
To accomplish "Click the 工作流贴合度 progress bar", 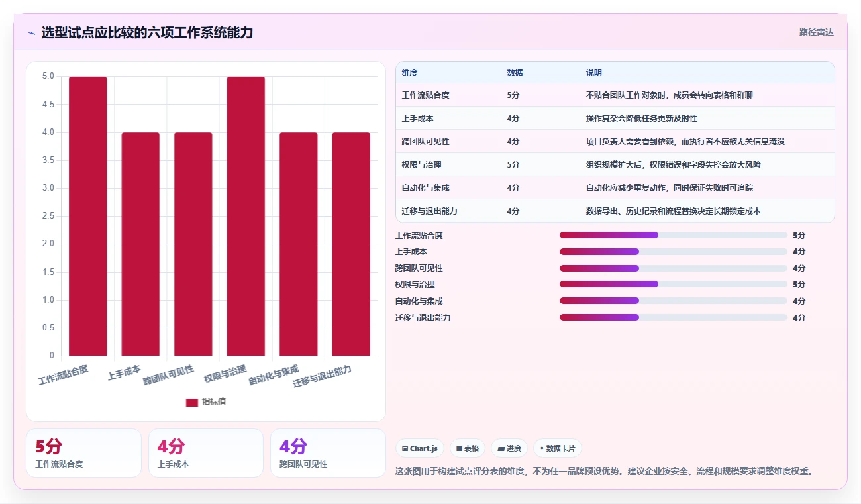I will pyautogui.click(x=674, y=235).
